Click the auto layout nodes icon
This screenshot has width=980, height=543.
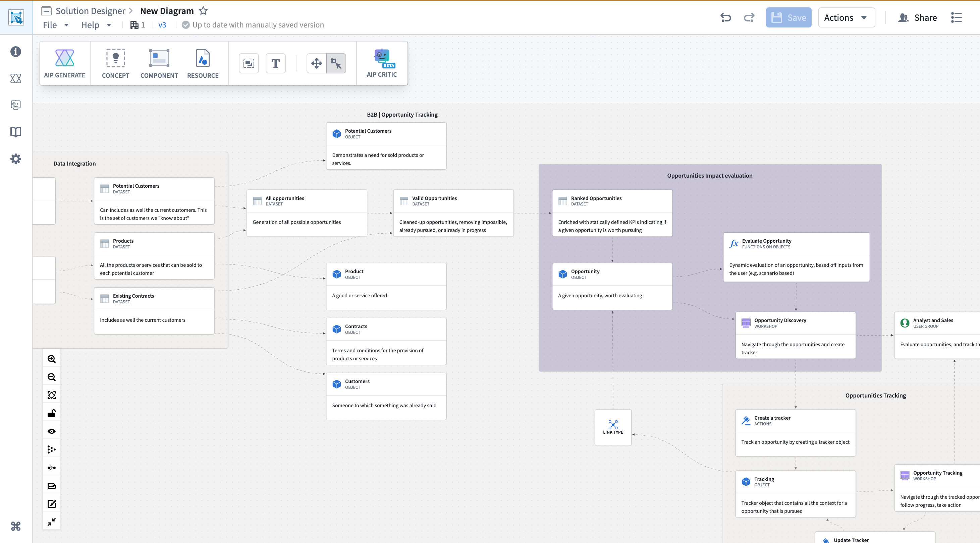[52, 449]
